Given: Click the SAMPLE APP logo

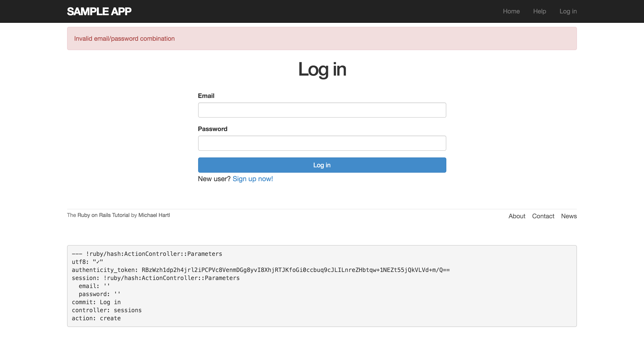Looking at the screenshot, I should [99, 11].
